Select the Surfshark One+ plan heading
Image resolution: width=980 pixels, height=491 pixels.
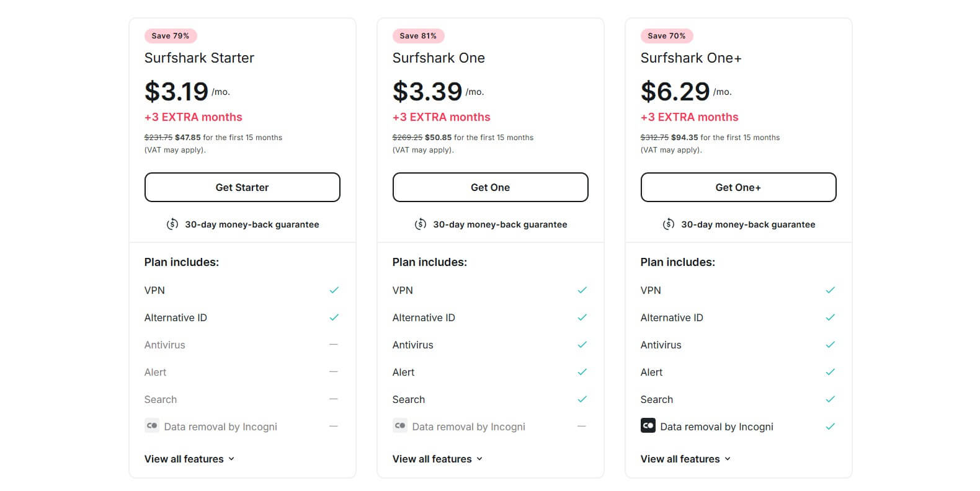point(690,58)
